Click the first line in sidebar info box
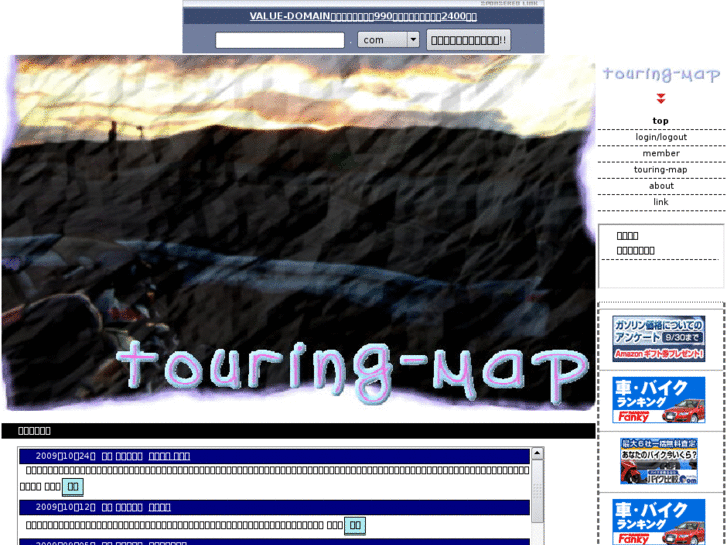 (627, 236)
